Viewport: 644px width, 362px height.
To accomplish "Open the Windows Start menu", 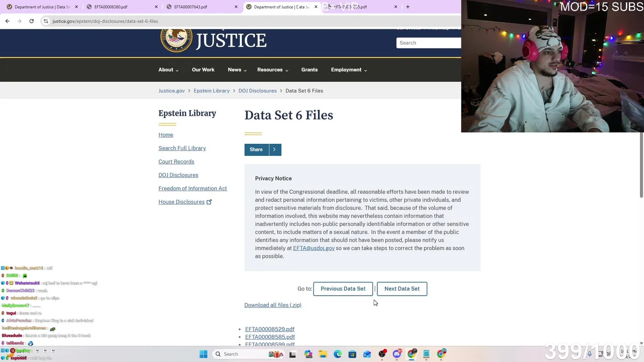I will [203, 354].
